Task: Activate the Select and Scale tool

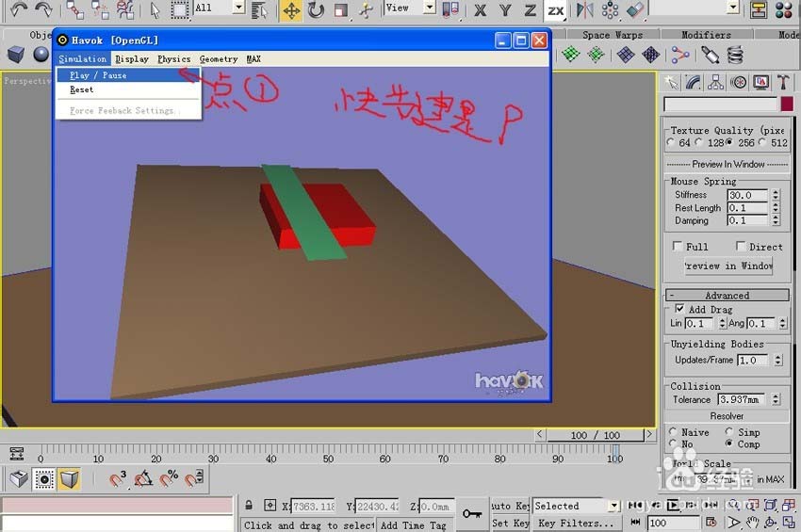Action: click(341, 10)
